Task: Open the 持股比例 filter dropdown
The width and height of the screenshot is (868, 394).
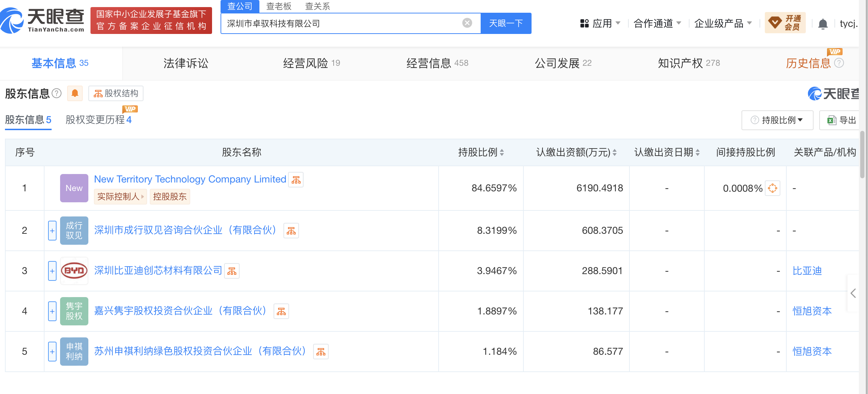Action: [777, 120]
